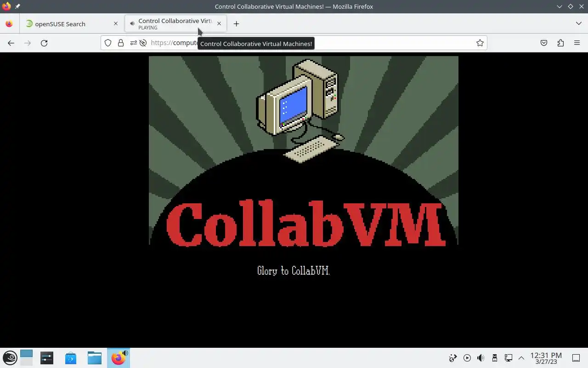Screen dimensions: 588x368
Task: Open a new tab with plus button
Action: click(236, 23)
